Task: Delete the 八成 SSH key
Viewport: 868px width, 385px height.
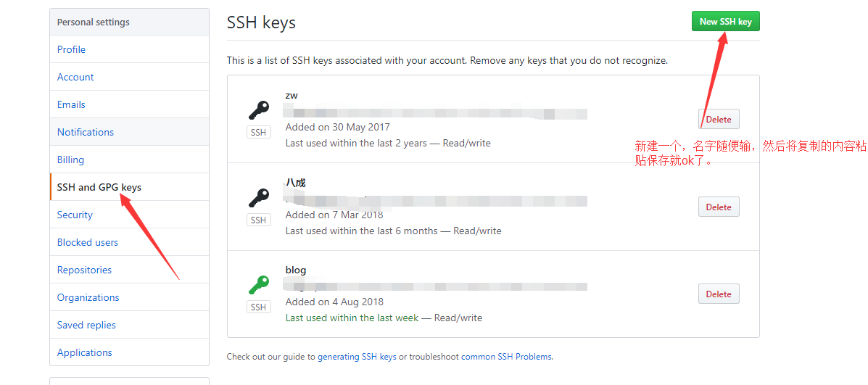Action: [x=718, y=207]
